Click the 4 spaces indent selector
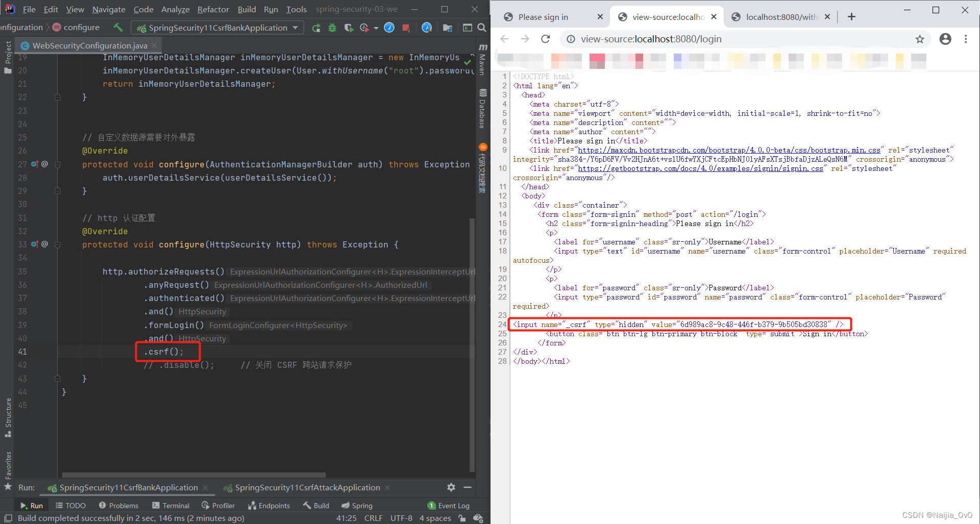980x524 pixels. (x=435, y=518)
